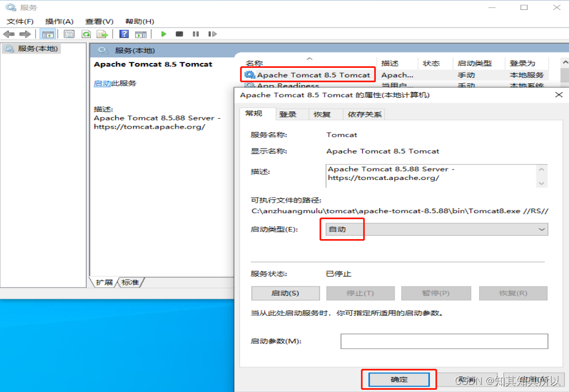Open the 帮助(H) menu
This screenshot has width=569, height=392.
click(x=140, y=22)
